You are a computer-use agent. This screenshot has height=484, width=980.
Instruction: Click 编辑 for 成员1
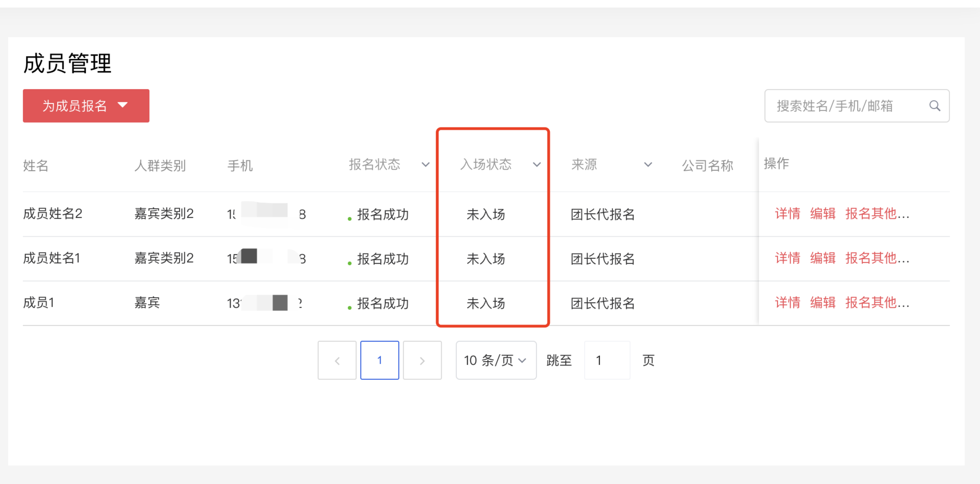pos(823,303)
